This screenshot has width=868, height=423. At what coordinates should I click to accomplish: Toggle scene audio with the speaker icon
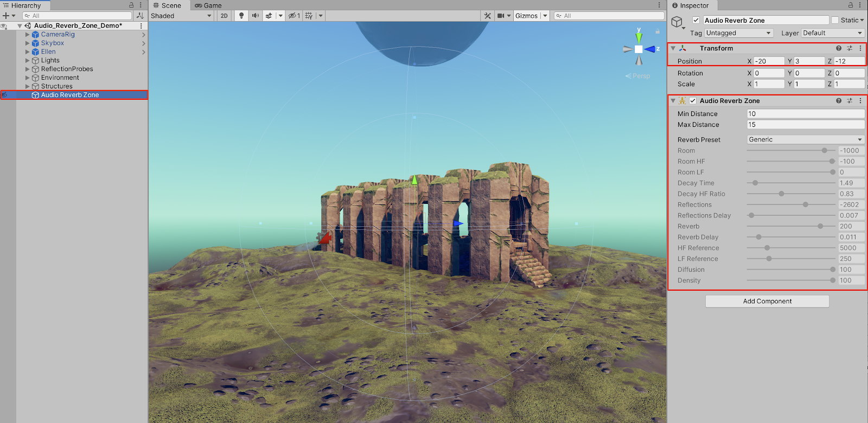click(x=255, y=16)
